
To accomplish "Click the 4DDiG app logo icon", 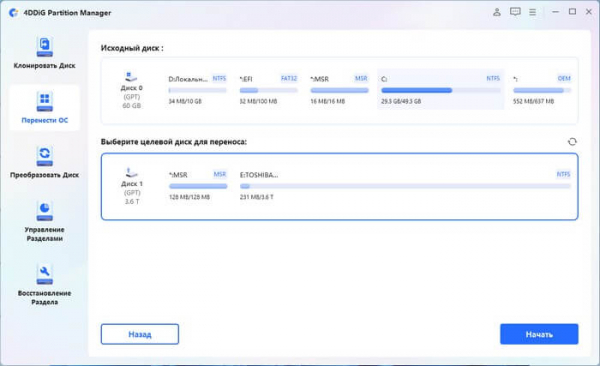I will tap(14, 13).
